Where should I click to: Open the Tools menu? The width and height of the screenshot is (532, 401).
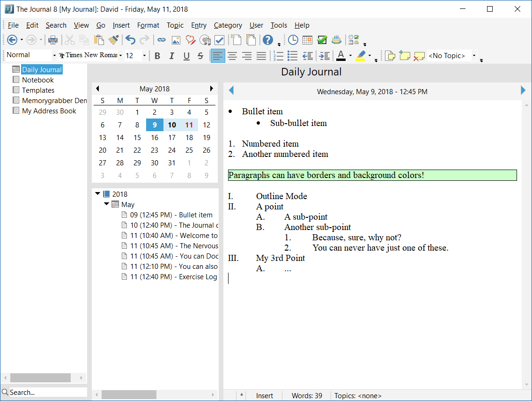click(279, 25)
